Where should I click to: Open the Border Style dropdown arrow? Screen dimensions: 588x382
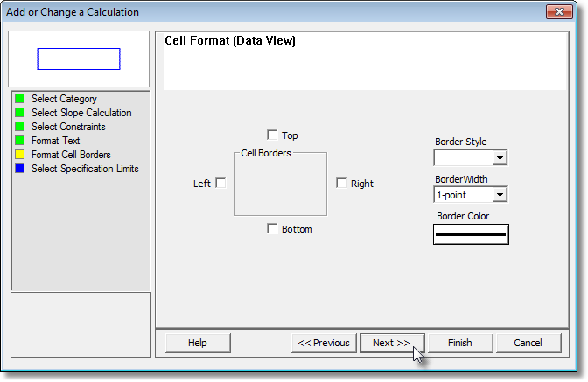tap(500, 157)
